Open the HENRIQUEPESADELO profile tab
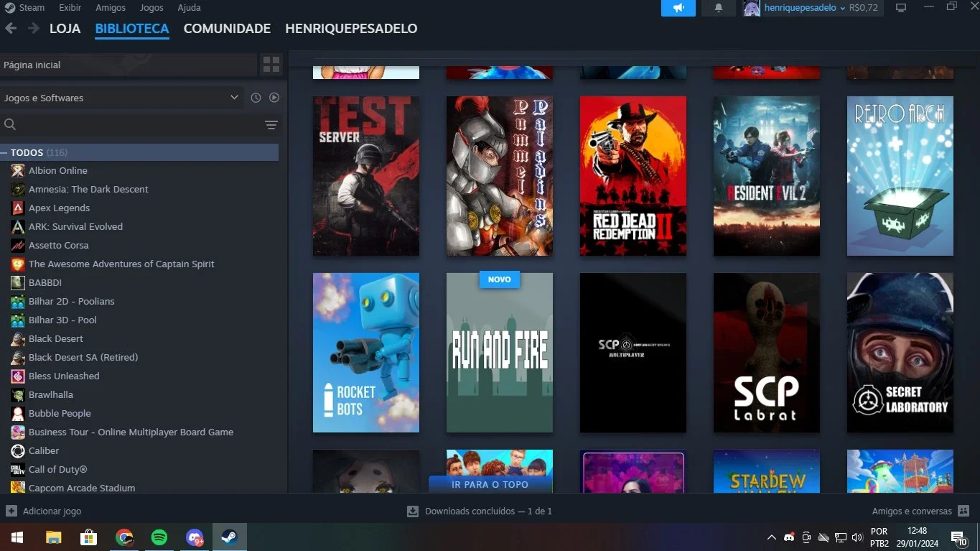 (351, 29)
